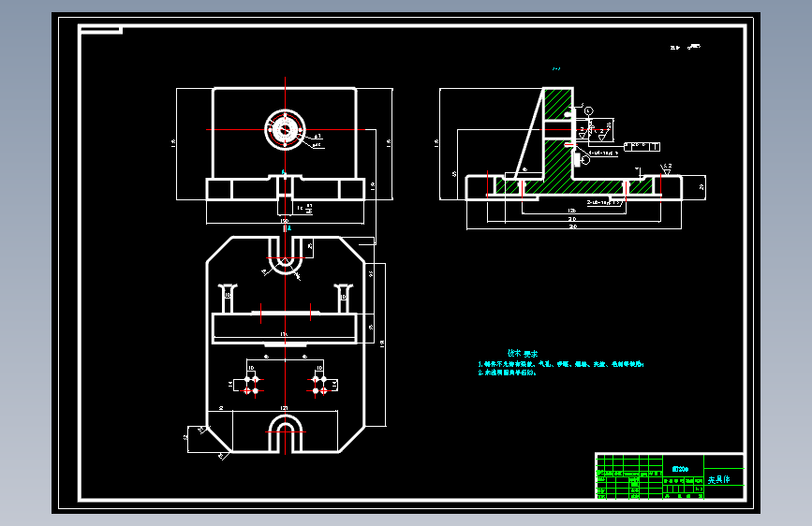Click the section view label above side view
This screenshot has height=526, width=812.
click(556, 68)
